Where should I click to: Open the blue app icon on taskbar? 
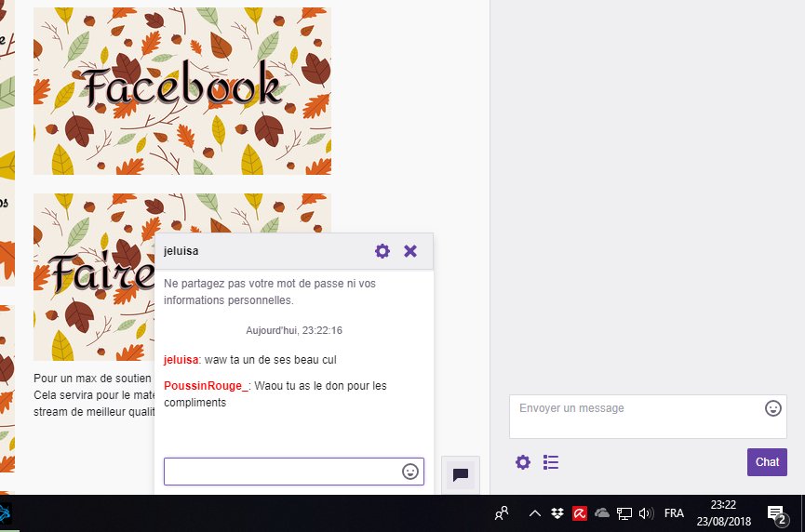(x=5, y=513)
